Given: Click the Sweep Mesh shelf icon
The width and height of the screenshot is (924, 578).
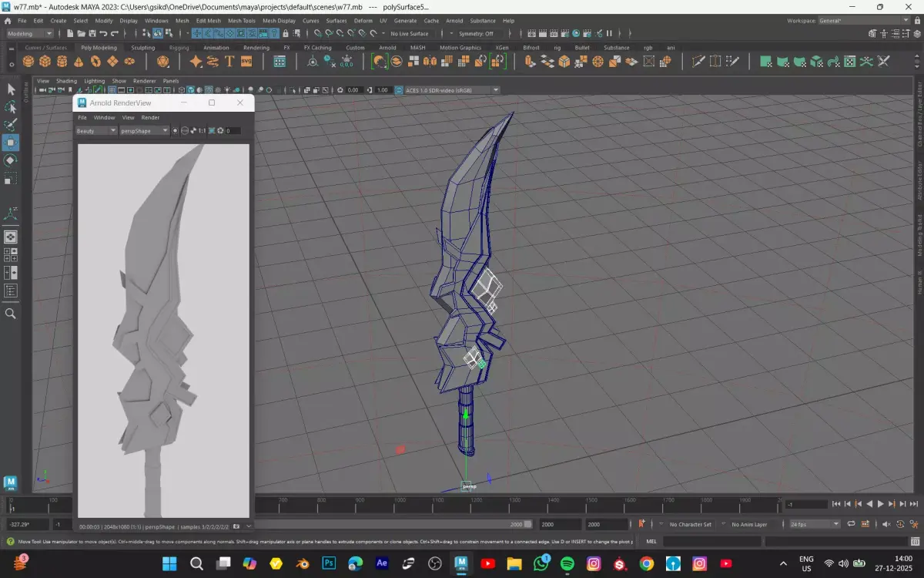Looking at the screenshot, I should [x=213, y=62].
